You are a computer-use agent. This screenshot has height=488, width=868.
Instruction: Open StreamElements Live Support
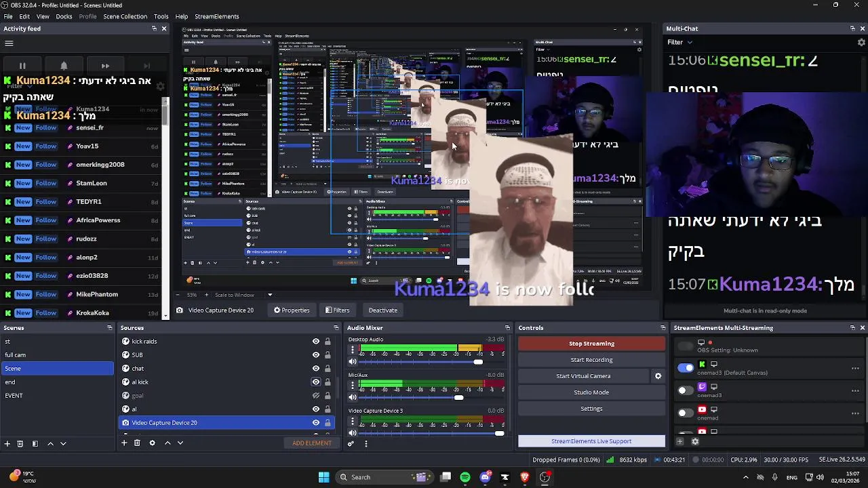click(591, 441)
